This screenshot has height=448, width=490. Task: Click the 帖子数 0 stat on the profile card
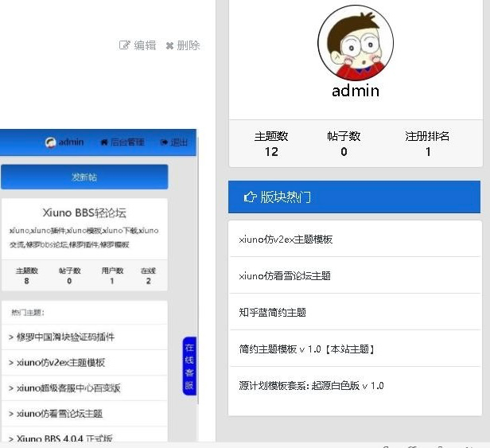[344, 144]
